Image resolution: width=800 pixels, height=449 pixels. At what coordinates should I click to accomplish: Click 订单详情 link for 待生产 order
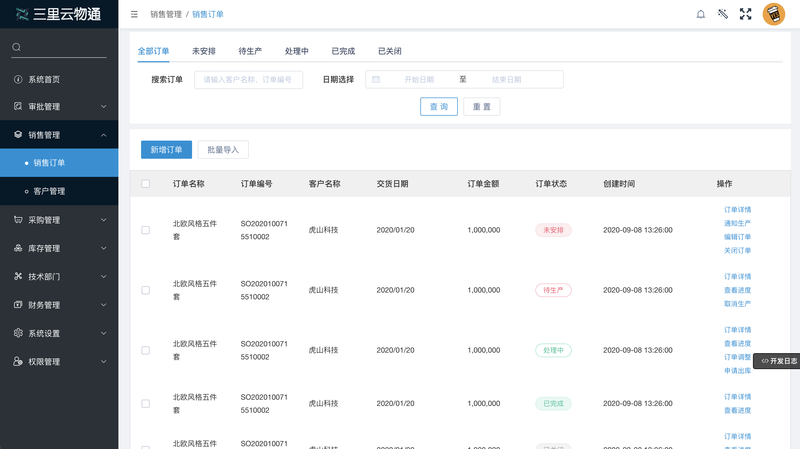click(737, 277)
